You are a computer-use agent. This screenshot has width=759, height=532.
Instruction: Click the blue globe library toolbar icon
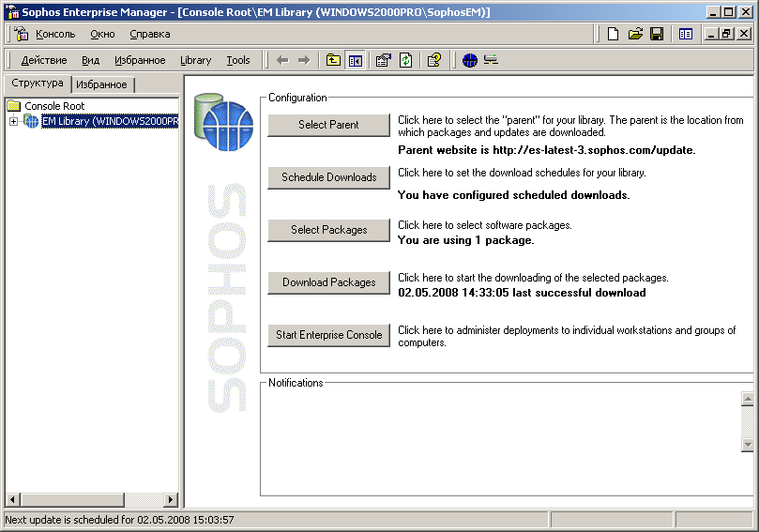coord(469,60)
